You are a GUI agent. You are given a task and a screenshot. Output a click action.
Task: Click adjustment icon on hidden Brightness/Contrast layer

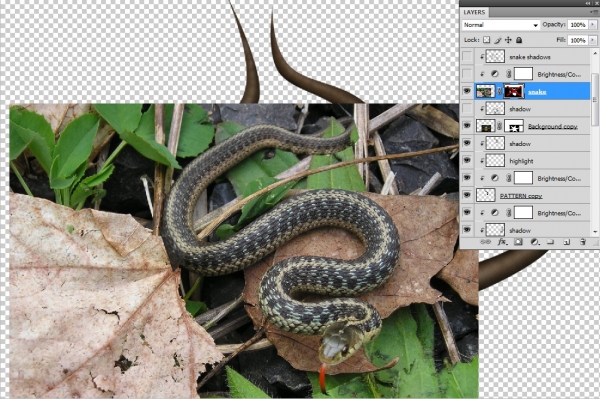click(495, 74)
